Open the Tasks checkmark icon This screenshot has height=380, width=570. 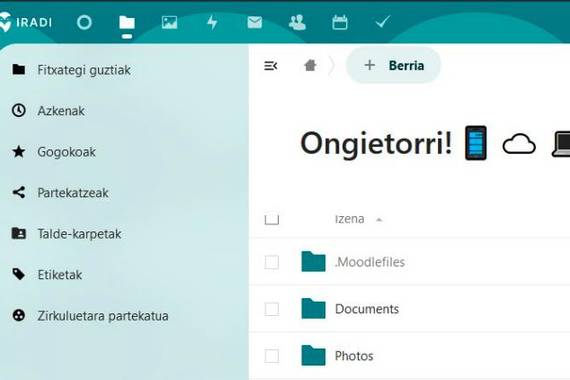point(382,22)
